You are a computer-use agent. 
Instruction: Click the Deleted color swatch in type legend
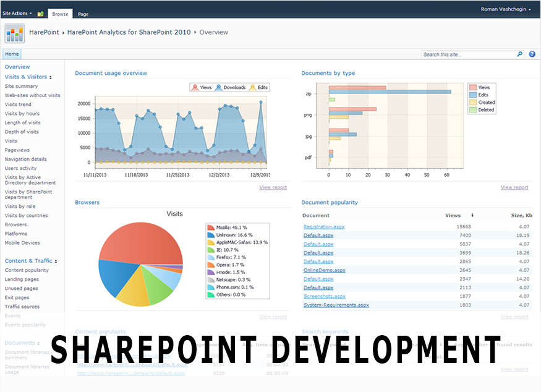472,110
